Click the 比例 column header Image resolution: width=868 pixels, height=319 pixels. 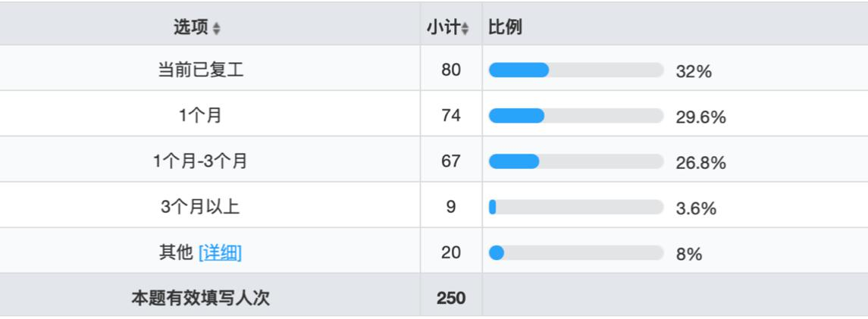tap(506, 28)
